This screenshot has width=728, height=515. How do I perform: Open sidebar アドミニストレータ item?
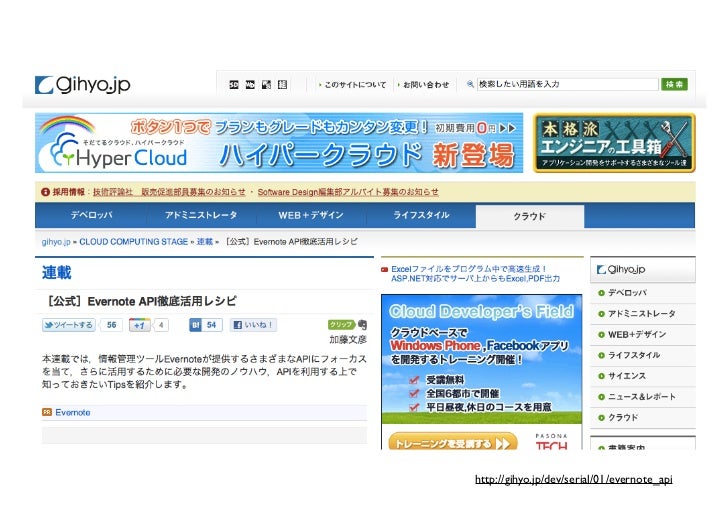click(643, 314)
